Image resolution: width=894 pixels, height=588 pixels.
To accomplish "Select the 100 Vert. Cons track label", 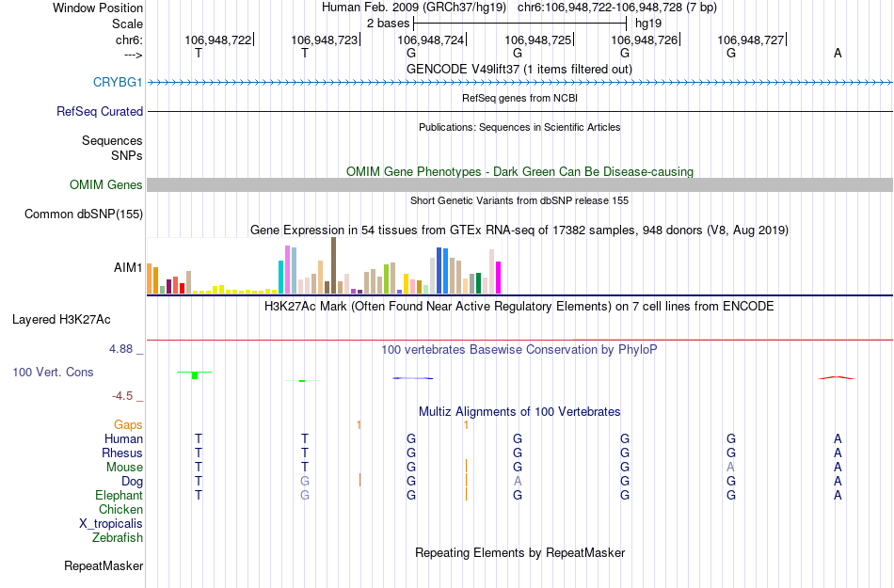I will [x=53, y=372].
